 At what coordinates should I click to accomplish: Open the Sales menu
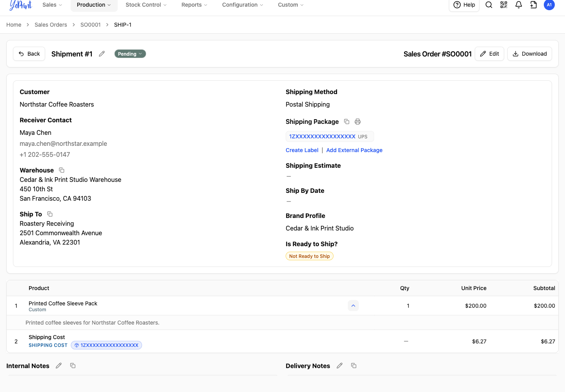[52, 5]
